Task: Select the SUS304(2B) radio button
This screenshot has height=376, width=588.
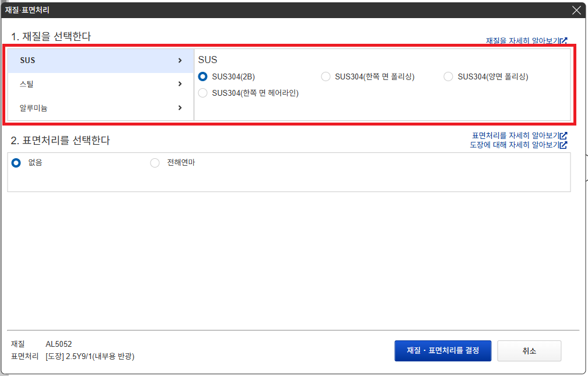Action: coord(203,76)
